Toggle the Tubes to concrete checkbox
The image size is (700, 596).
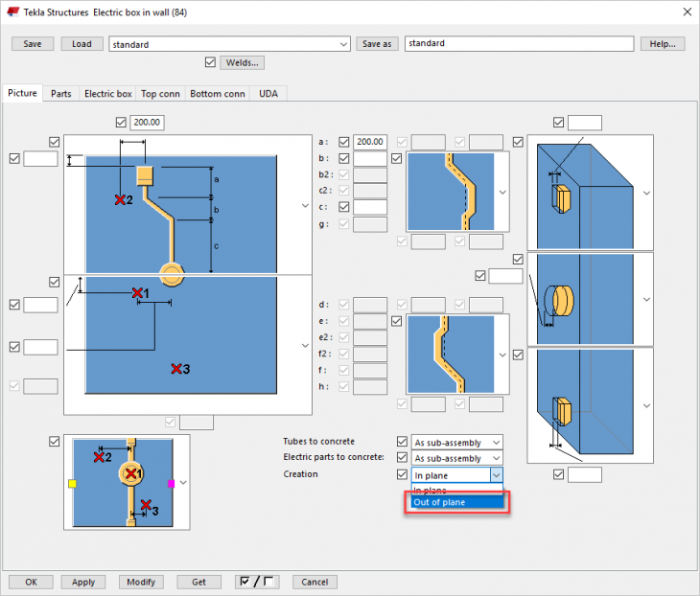[402, 442]
